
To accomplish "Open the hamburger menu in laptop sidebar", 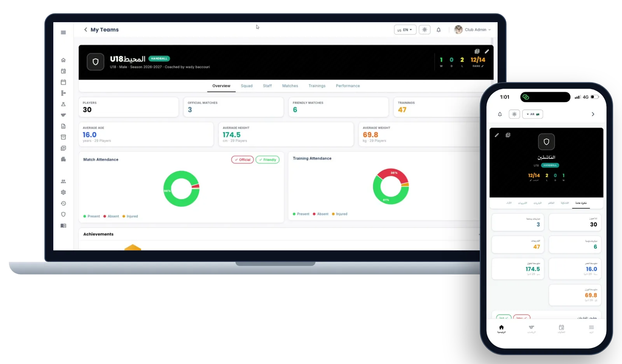I will pyautogui.click(x=63, y=33).
